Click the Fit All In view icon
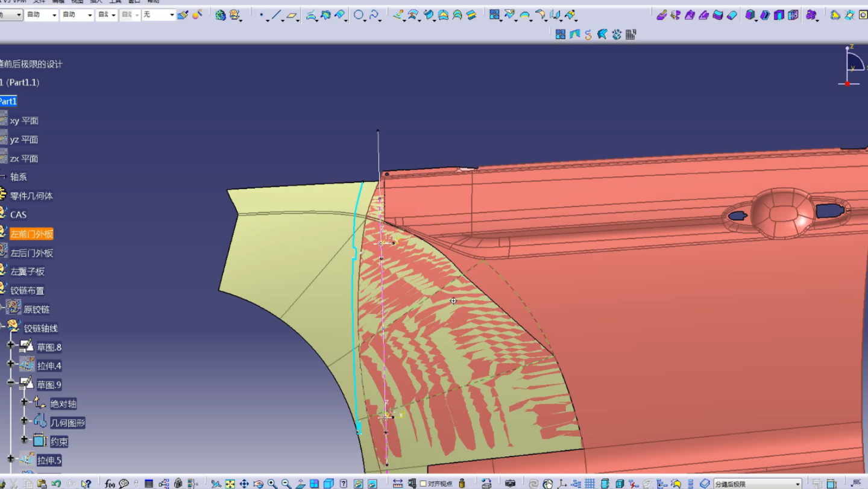 230,483
